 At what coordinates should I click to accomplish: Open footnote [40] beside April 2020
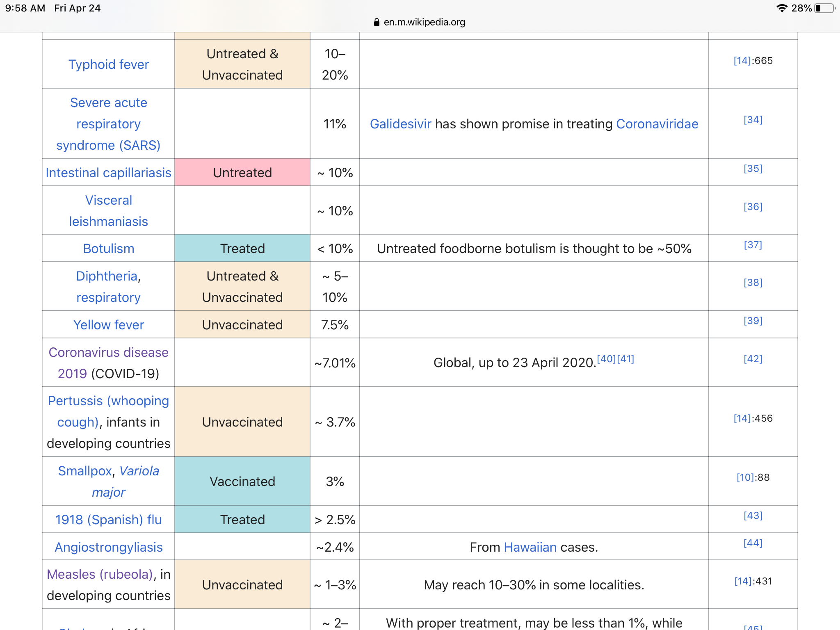point(606,359)
